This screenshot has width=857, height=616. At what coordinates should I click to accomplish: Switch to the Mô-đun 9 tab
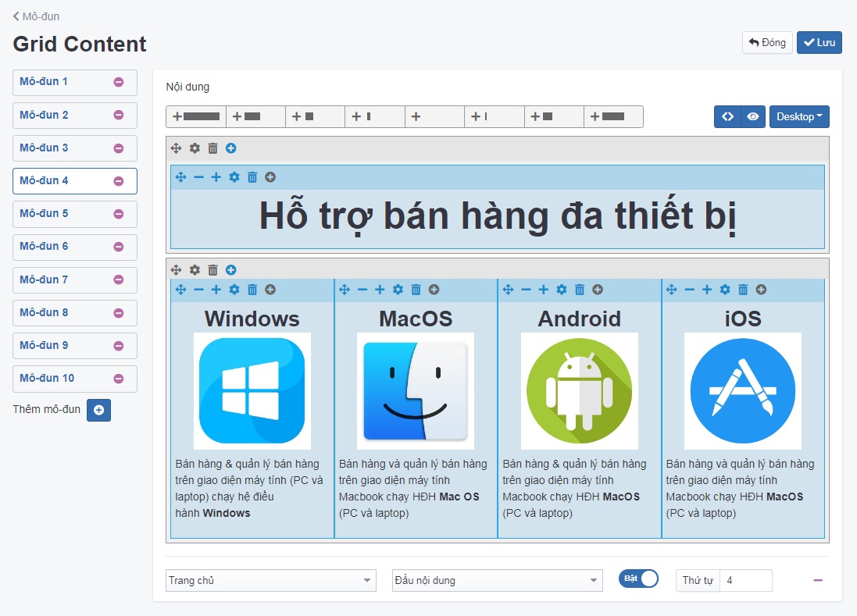pyautogui.click(x=45, y=345)
